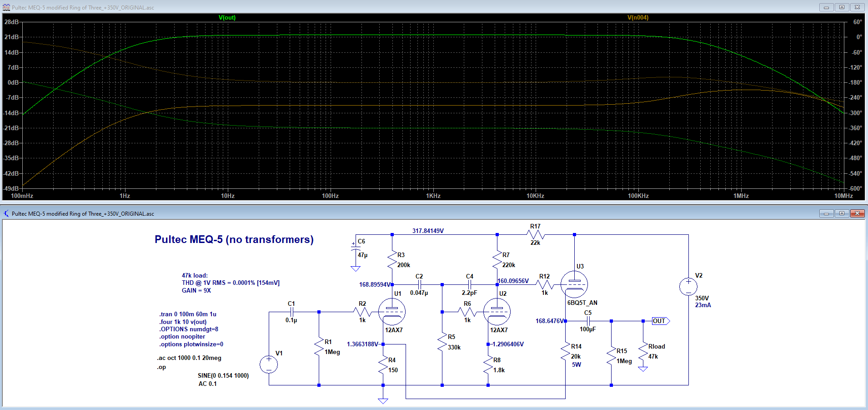This screenshot has height=410, width=868.
Task: Click the 6BQ5T_AN tube model label
Action: point(582,303)
